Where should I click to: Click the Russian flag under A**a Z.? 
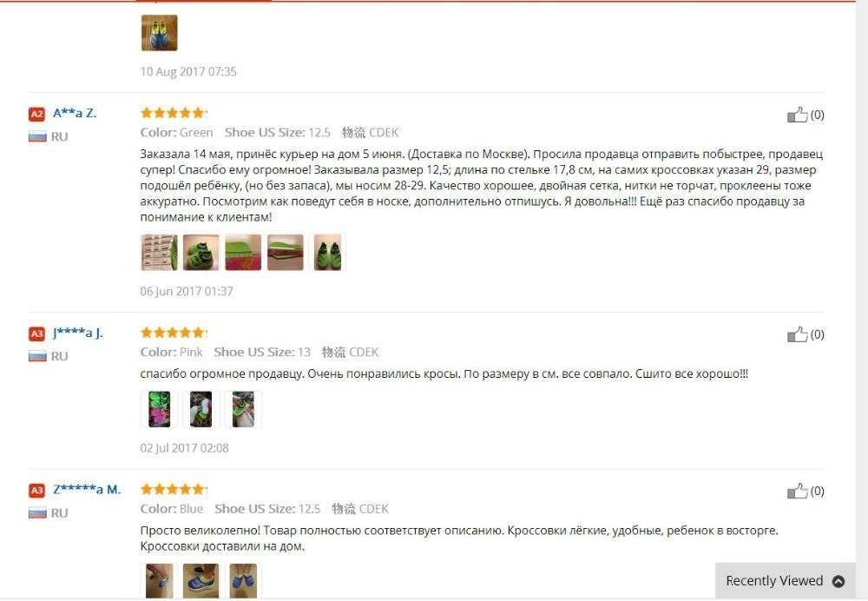37,137
